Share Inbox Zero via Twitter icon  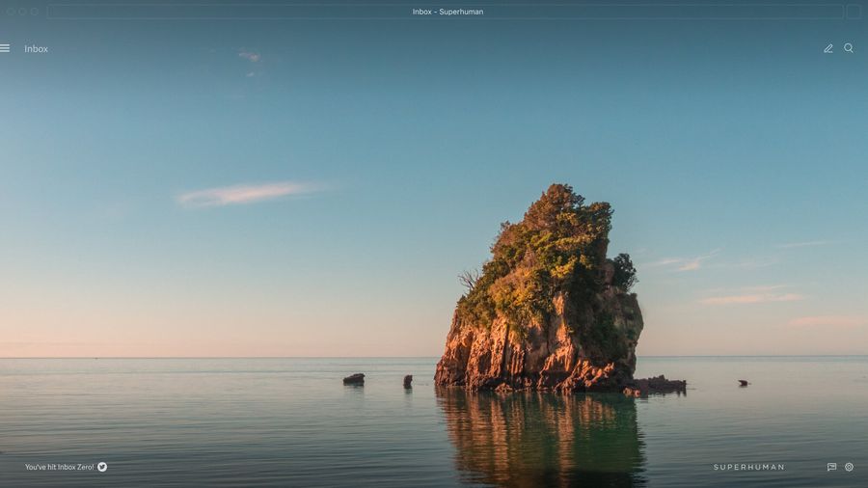click(102, 467)
